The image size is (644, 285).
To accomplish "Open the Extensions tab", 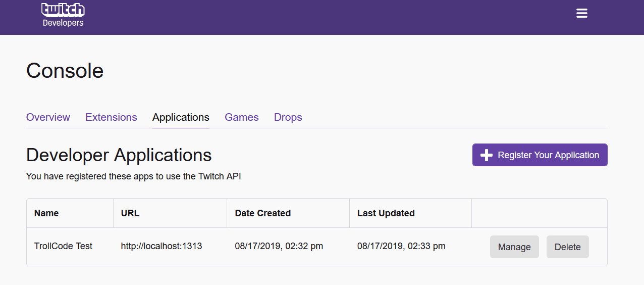I will pyautogui.click(x=111, y=117).
